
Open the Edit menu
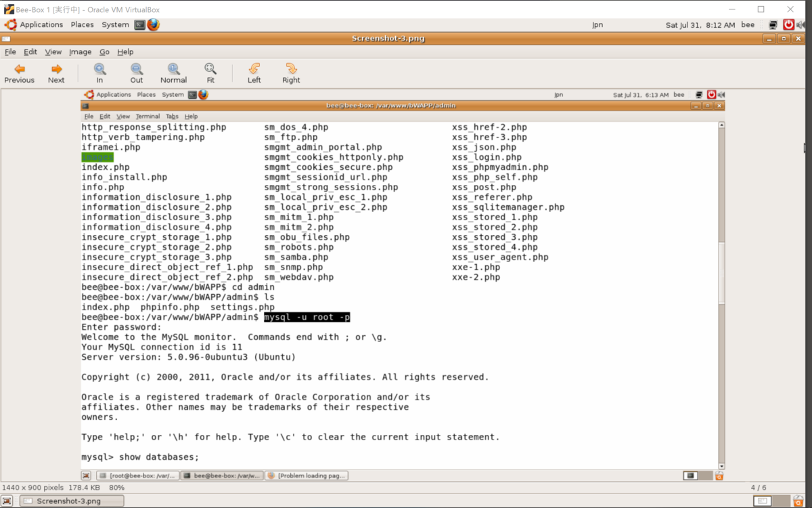[x=30, y=51]
